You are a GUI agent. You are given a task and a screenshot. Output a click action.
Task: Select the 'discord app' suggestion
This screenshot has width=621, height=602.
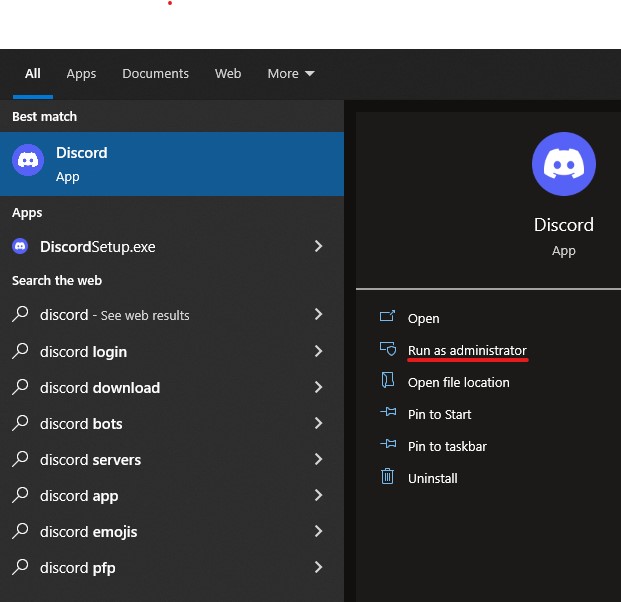click(x=172, y=496)
